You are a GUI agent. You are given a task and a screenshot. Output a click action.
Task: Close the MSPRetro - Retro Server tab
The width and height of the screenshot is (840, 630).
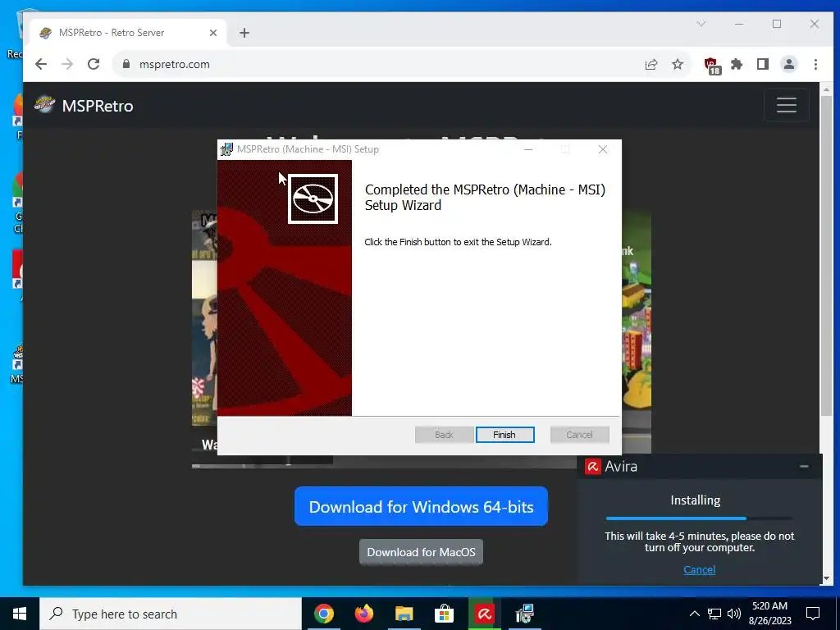pos(213,33)
